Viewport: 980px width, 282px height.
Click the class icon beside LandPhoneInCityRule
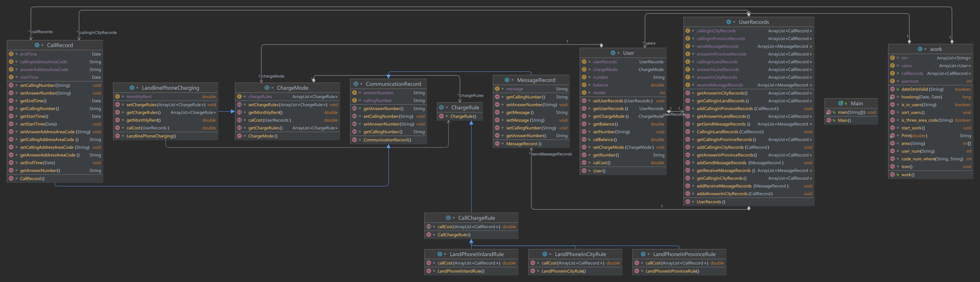[x=545, y=254]
